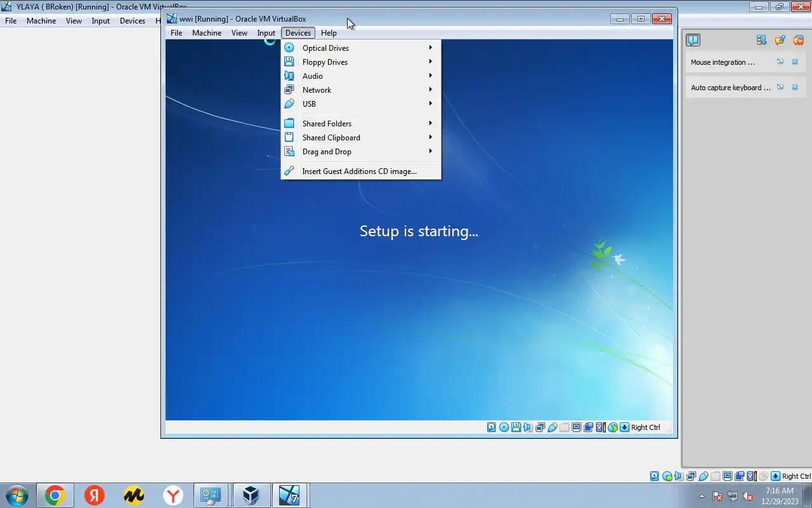The height and width of the screenshot is (508, 812).
Task: Expand the Network submenu arrow
Action: tap(431, 90)
